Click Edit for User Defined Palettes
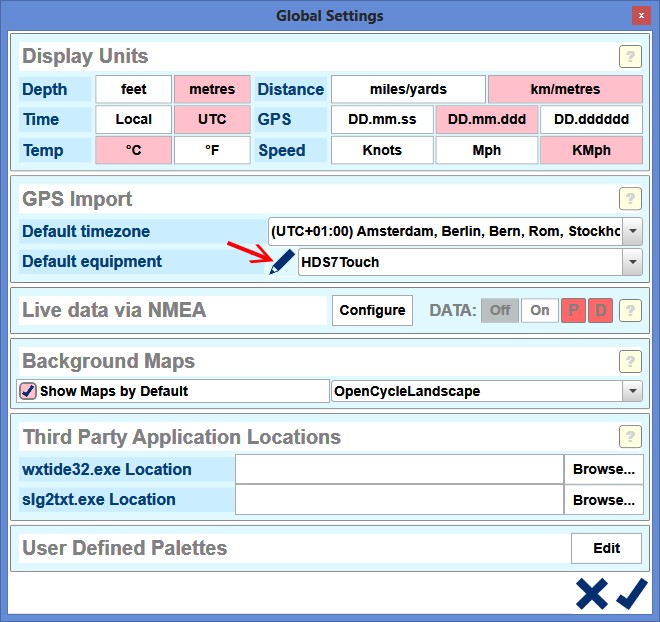660x622 pixels. tap(606, 548)
